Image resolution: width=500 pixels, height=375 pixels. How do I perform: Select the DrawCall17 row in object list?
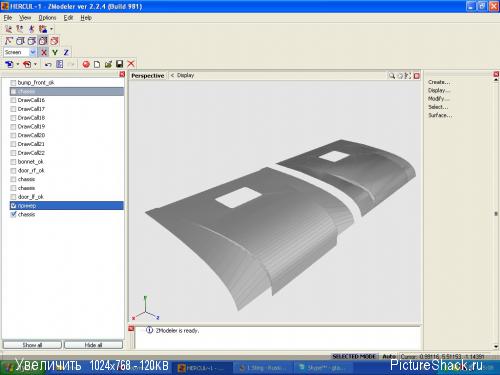click(x=67, y=109)
